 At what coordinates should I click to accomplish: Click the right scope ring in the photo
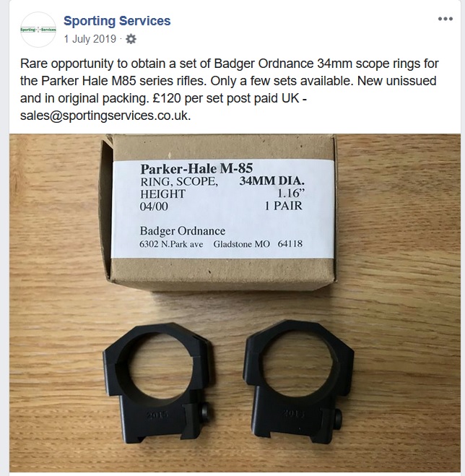click(297, 380)
